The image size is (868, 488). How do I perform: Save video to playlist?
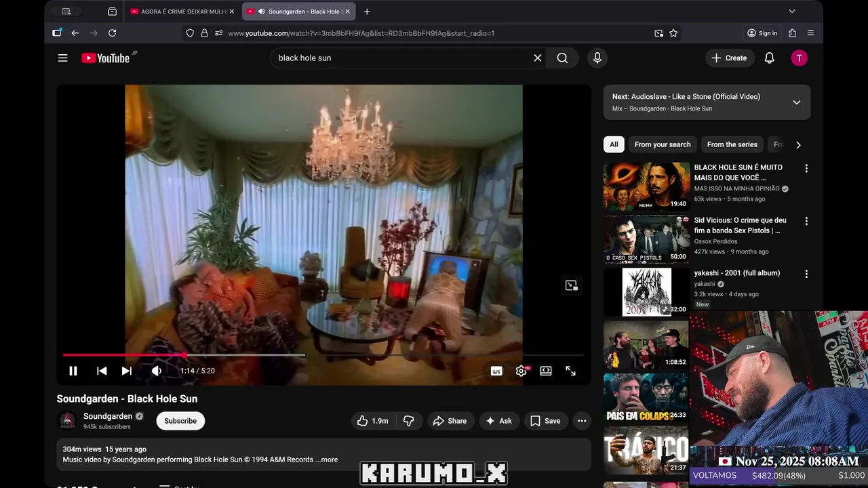[545, 421]
